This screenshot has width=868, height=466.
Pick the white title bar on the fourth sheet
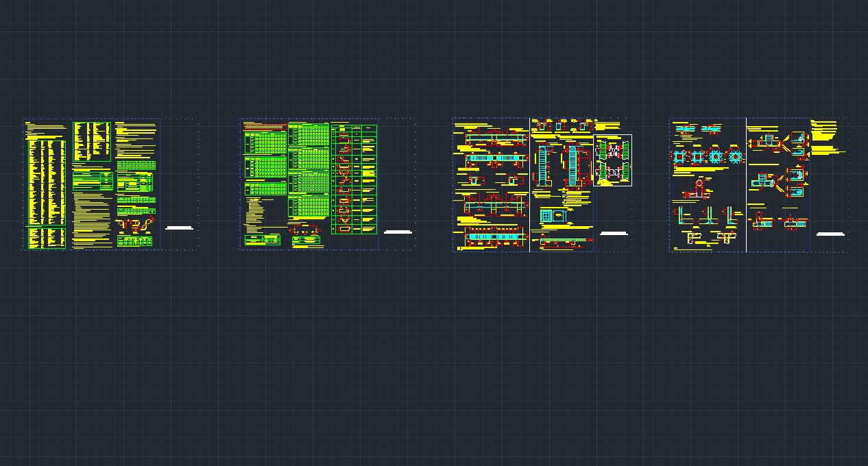[x=830, y=234]
